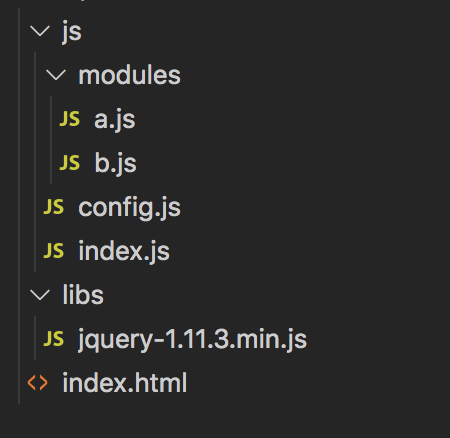Open the index.html file

tap(125, 383)
